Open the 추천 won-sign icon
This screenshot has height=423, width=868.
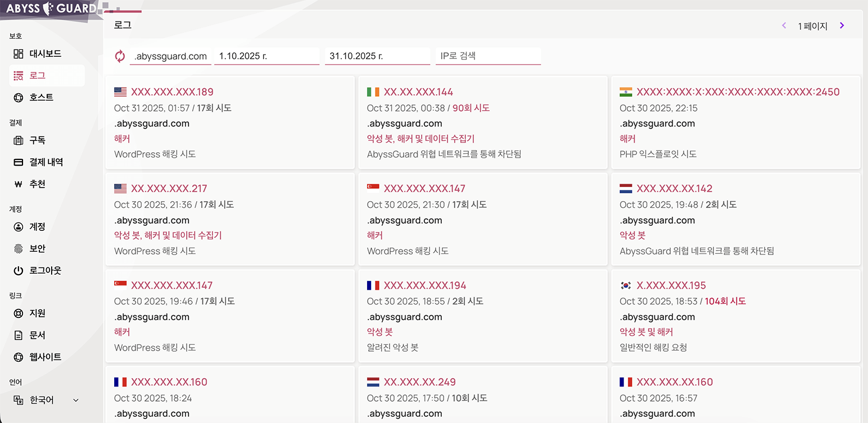tap(19, 184)
